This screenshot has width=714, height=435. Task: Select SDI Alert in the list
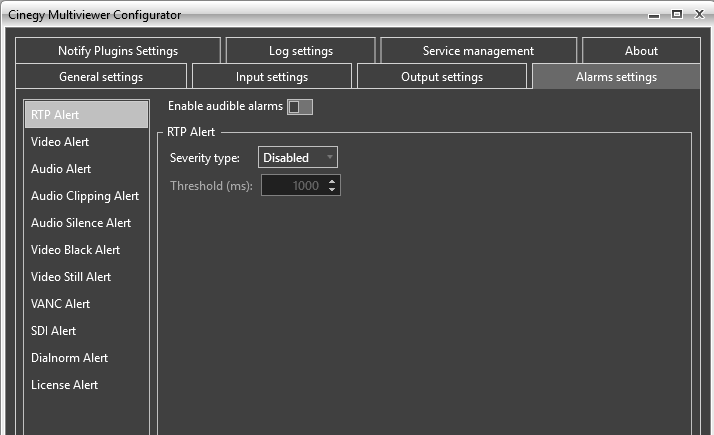point(87,331)
